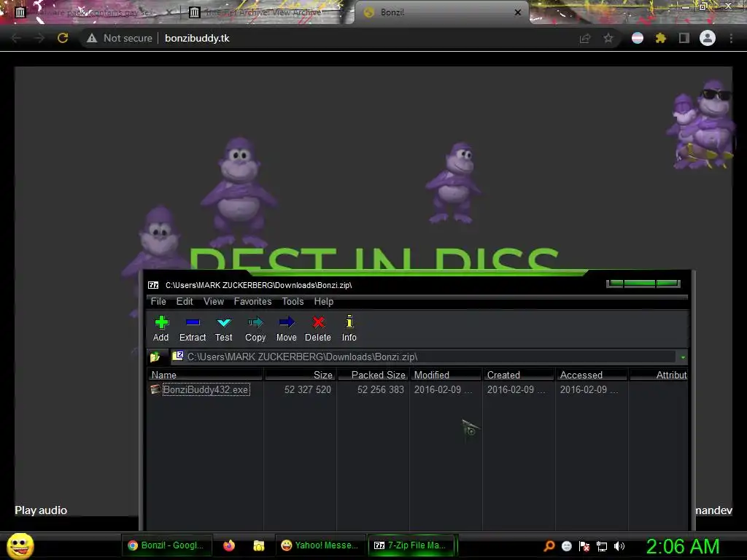747x560 pixels.
Task: Open the File menu in 7-Zip
Action: click(x=158, y=301)
